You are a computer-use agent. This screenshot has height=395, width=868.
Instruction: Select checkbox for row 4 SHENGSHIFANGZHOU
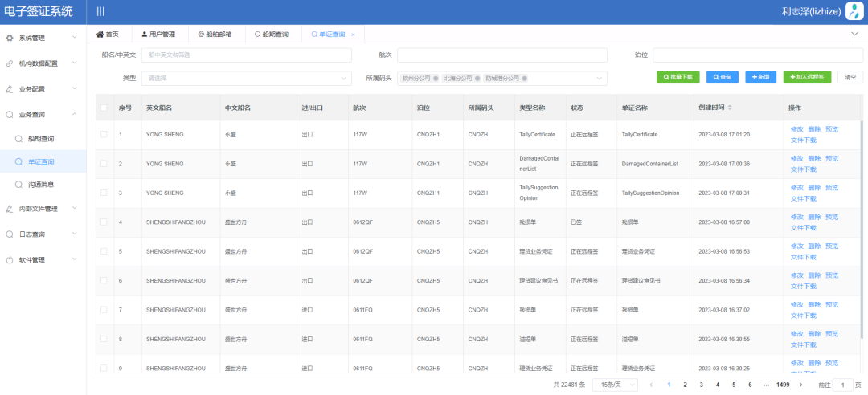click(x=104, y=222)
